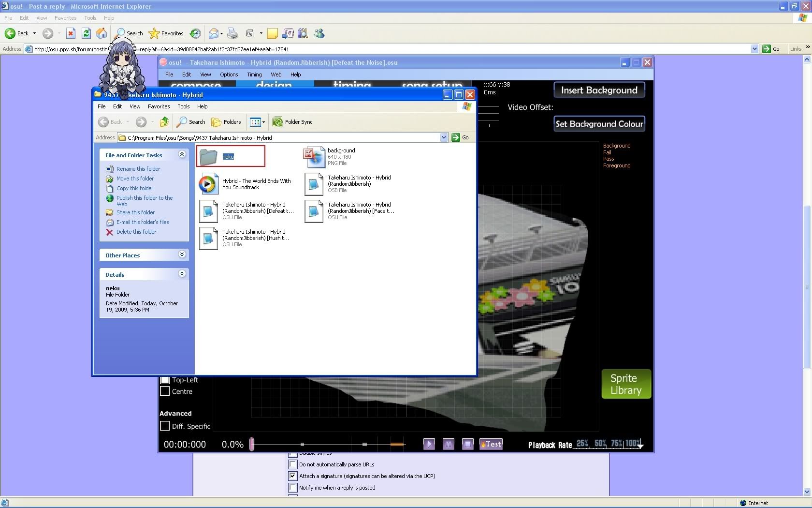812x508 pixels.
Task: Open osu! editor Timing menu
Action: (254, 75)
